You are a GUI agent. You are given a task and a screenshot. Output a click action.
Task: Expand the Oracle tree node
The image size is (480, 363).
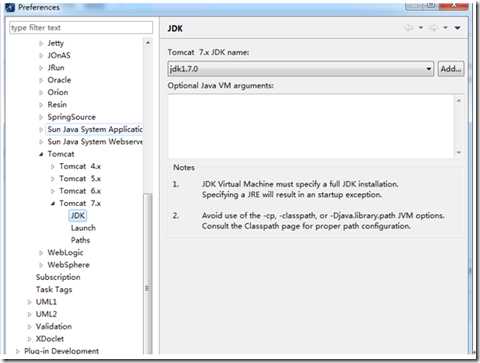point(41,80)
